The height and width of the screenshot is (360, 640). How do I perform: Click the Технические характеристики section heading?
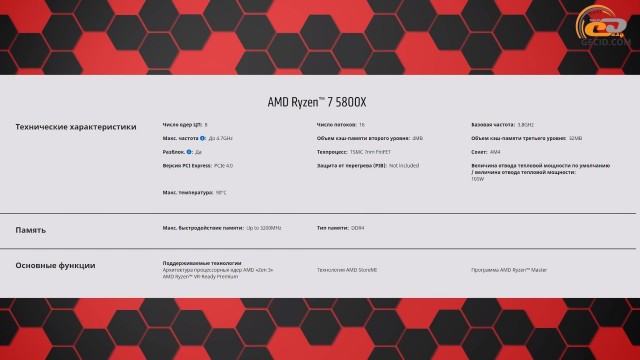point(76,127)
